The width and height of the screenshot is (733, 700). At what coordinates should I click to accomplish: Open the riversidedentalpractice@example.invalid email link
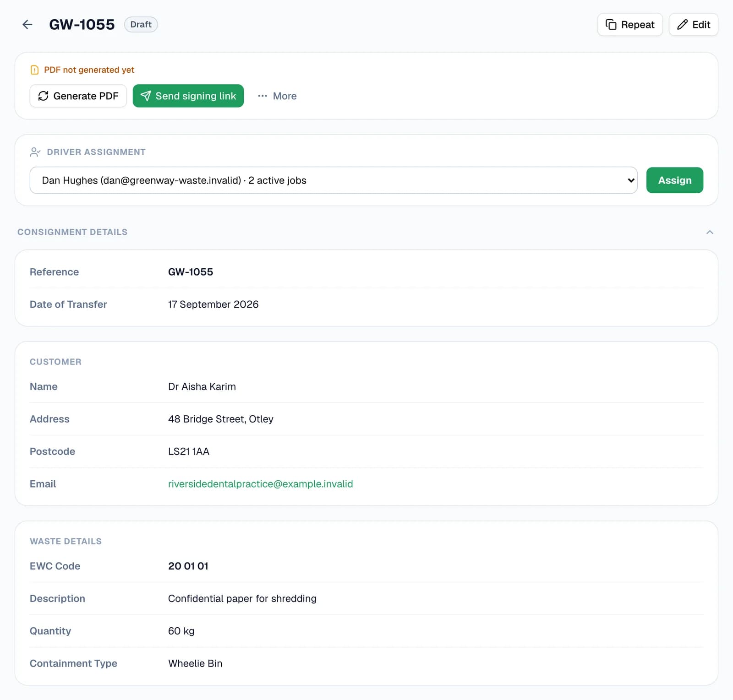pyautogui.click(x=261, y=484)
